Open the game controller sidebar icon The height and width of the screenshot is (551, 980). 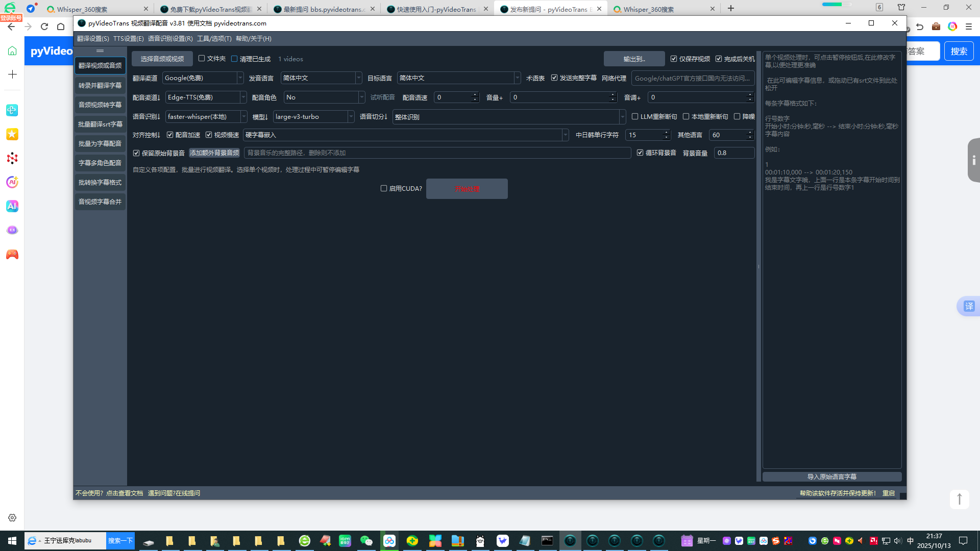coord(12,254)
